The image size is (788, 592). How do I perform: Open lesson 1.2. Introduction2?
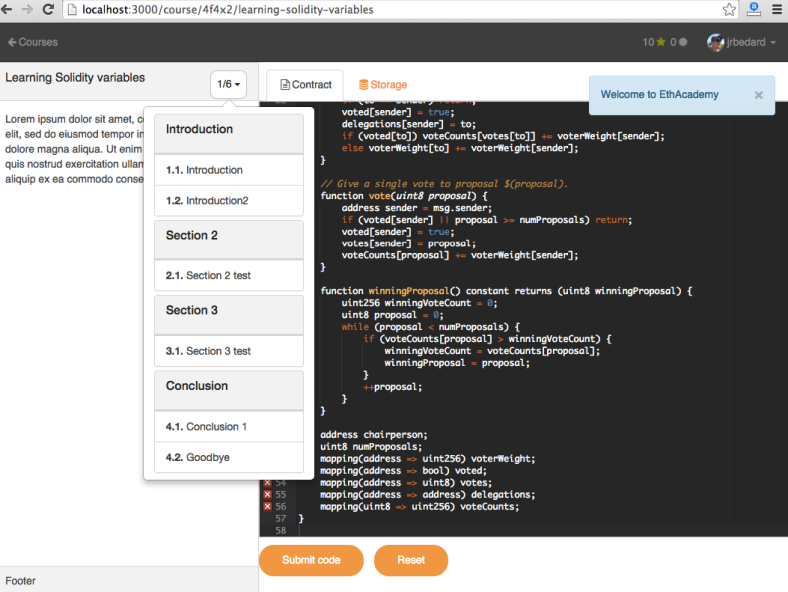click(x=229, y=201)
